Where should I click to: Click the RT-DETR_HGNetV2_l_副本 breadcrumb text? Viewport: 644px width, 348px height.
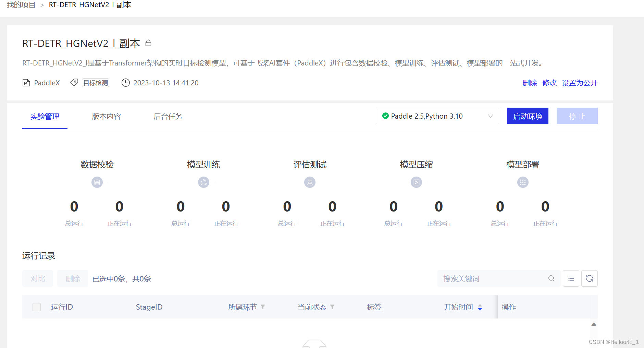pyautogui.click(x=90, y=5)
